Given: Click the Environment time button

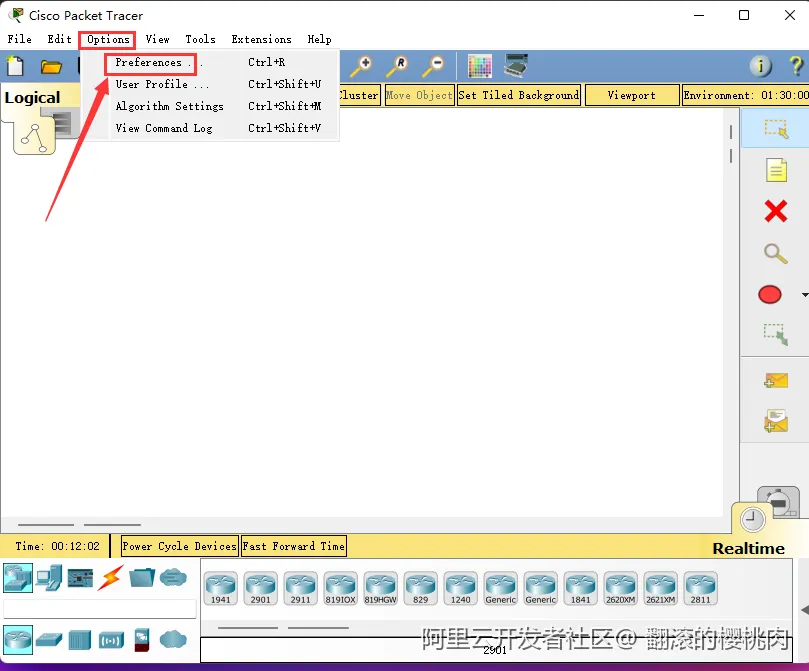Looking at the screenshot, I should (746, 95).
